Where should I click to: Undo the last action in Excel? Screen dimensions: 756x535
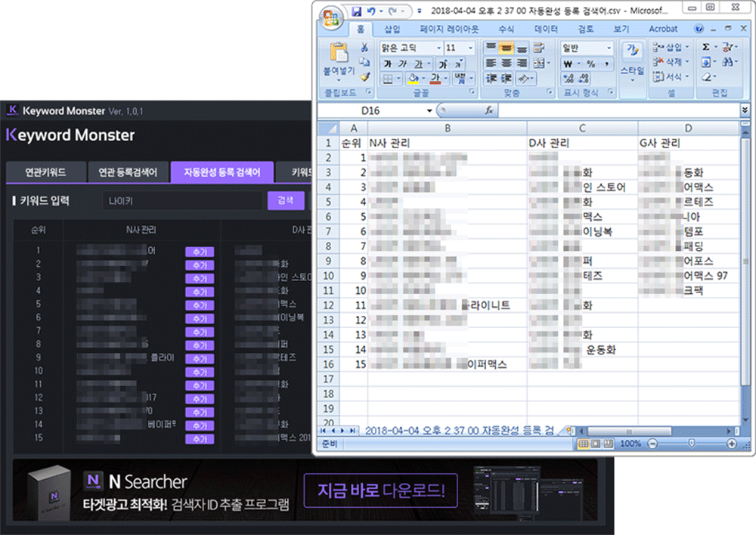(x=370, y=11)
